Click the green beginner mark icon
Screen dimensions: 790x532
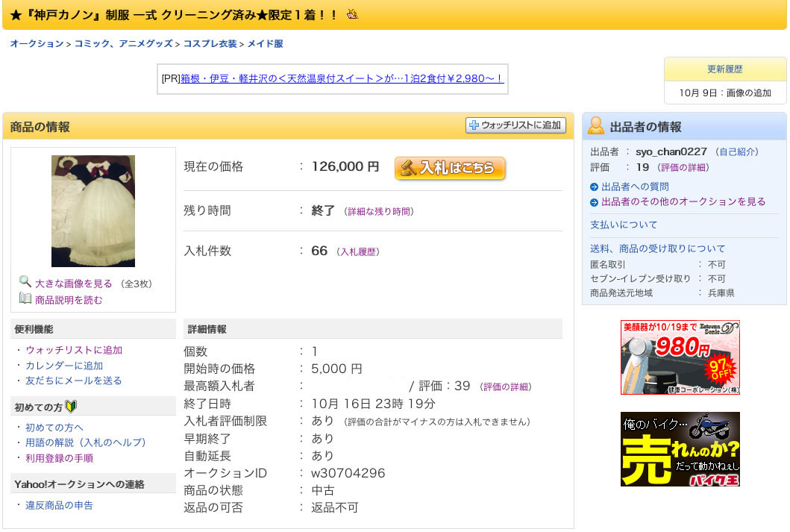[72, 407]
